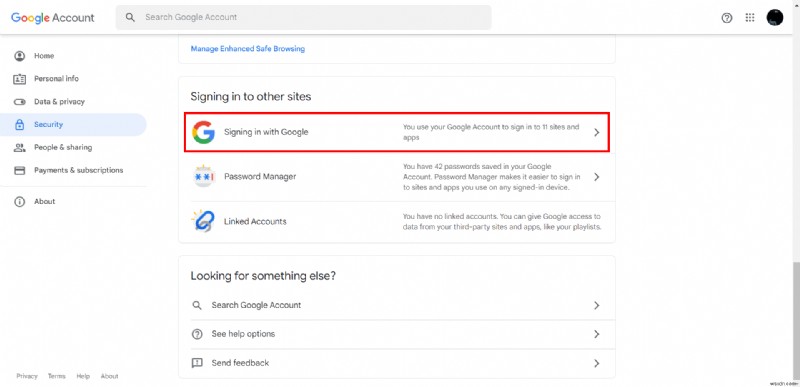Click the Payments & subscriptions card icon
The height and width of the screenshot is (387, 800).
[x=19, y=170]
